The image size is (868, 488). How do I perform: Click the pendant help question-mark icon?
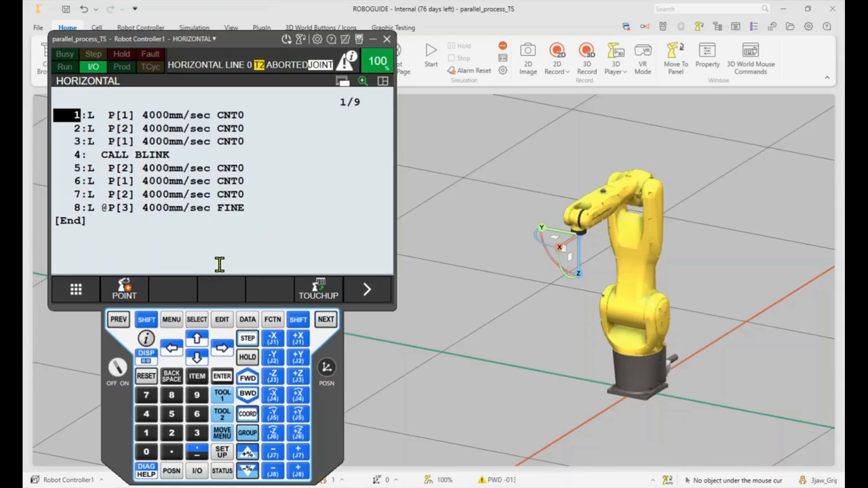[331, 39]
